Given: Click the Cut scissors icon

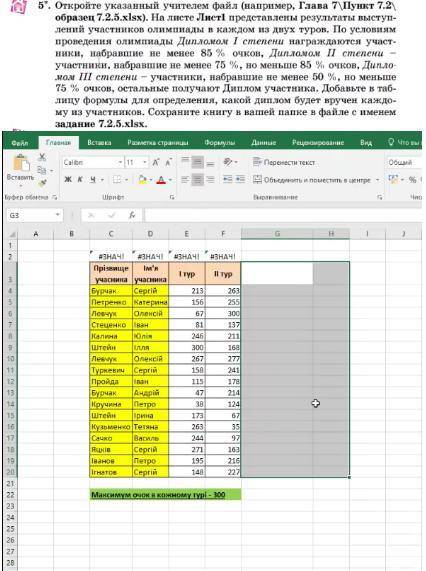Looking at the screenshot, I should coord(42,157).
